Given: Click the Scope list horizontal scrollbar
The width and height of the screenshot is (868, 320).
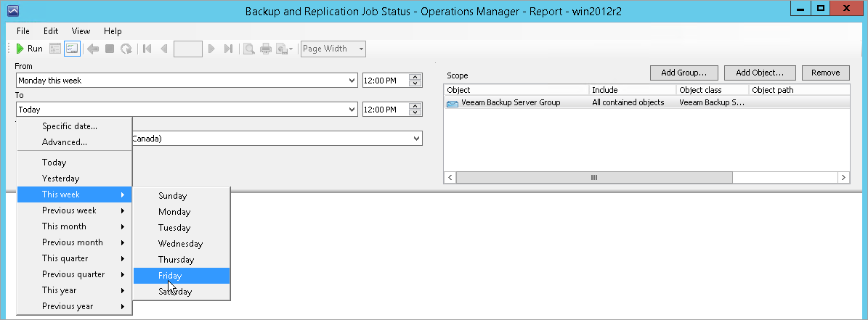Looking at the screenshot, I should (593, 177).
